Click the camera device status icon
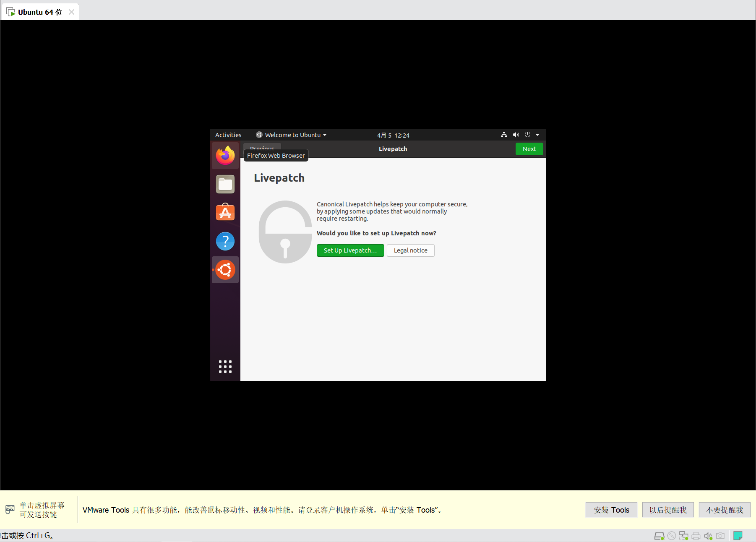The width and height of the screenshot is (756, 542). [x=720, y=536]
